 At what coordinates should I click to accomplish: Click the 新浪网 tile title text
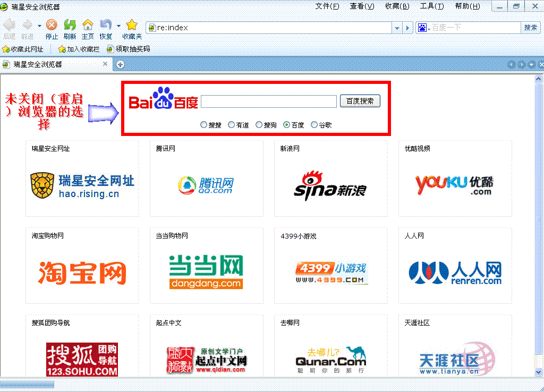pyautogui.click(x=290, y=149)
